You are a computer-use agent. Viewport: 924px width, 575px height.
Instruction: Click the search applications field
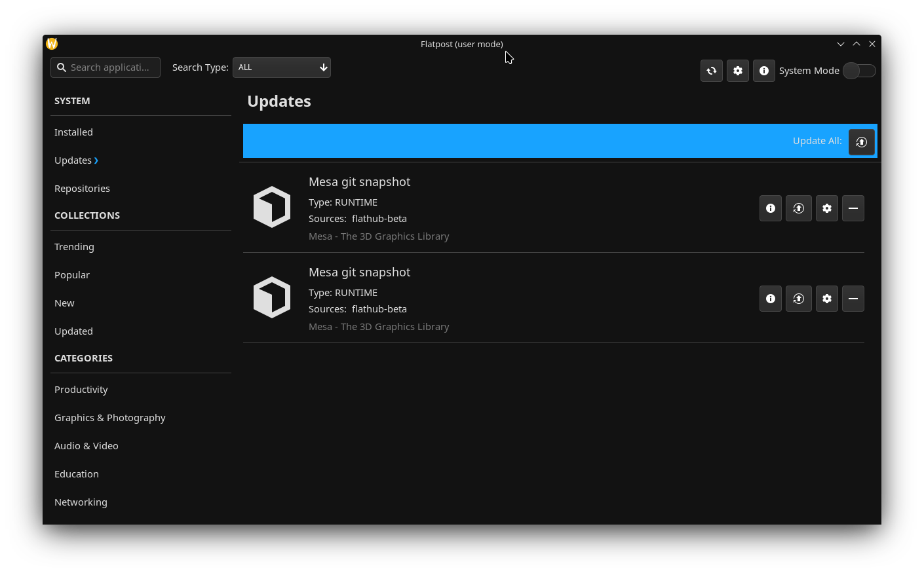[105, 67]
